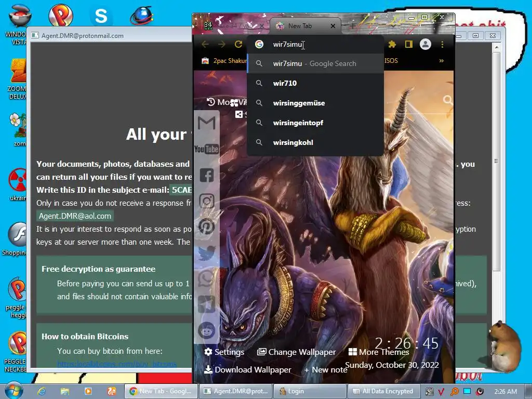Click the Windows Start orb
Image resolution: width=532 pixels, height=399 pixels.
pyautogui.click(x=14, y=391)
